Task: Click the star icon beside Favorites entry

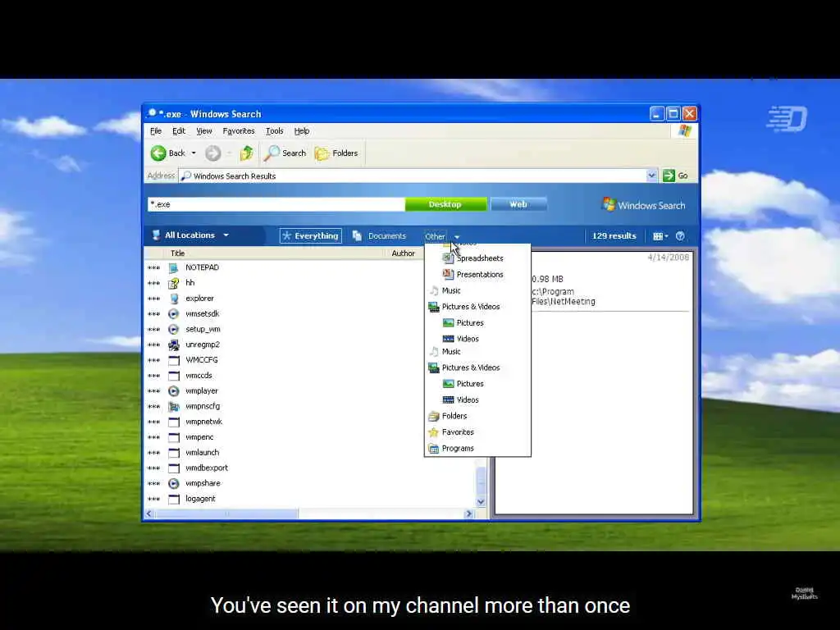Action: (x=433, y=432)
